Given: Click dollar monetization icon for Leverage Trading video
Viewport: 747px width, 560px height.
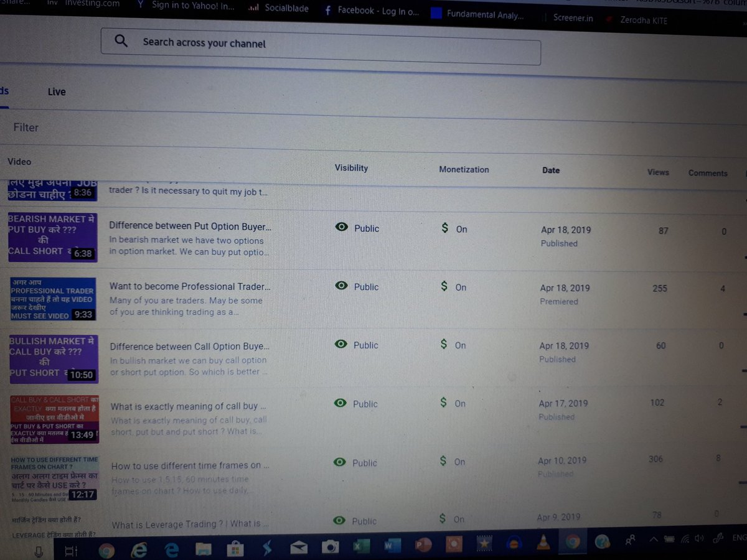Looking at the screenshot, I should pyautogui.click(x=442, y=518).
